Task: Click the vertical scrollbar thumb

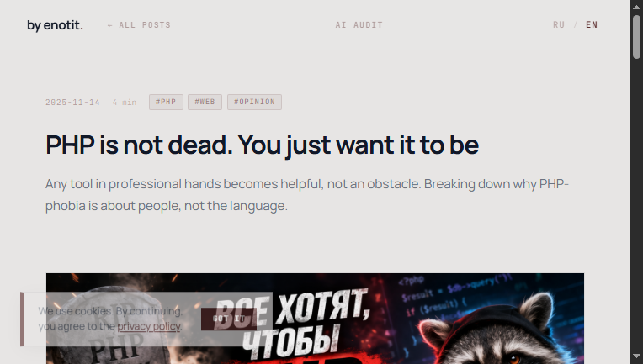Action: 636,37
